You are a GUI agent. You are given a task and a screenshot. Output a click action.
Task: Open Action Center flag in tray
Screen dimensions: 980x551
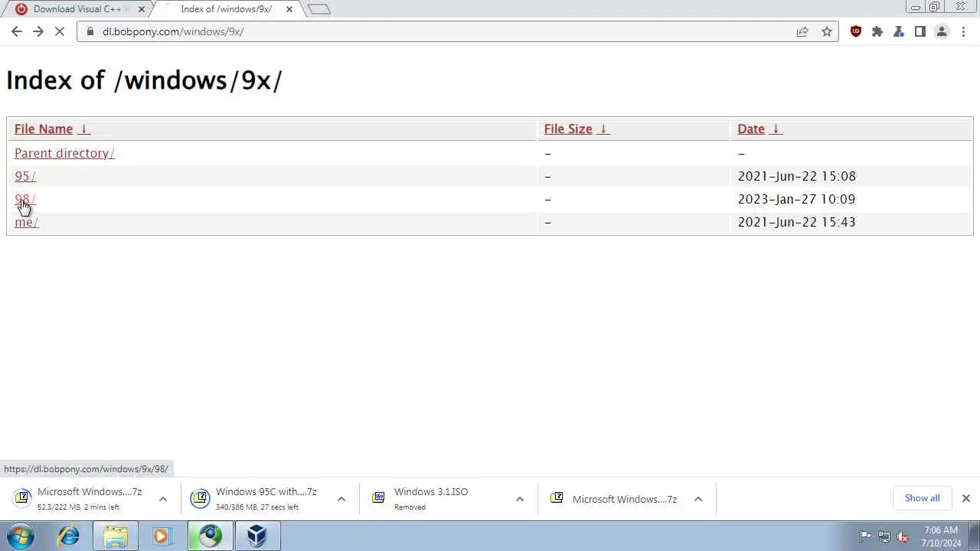[865, 536]
